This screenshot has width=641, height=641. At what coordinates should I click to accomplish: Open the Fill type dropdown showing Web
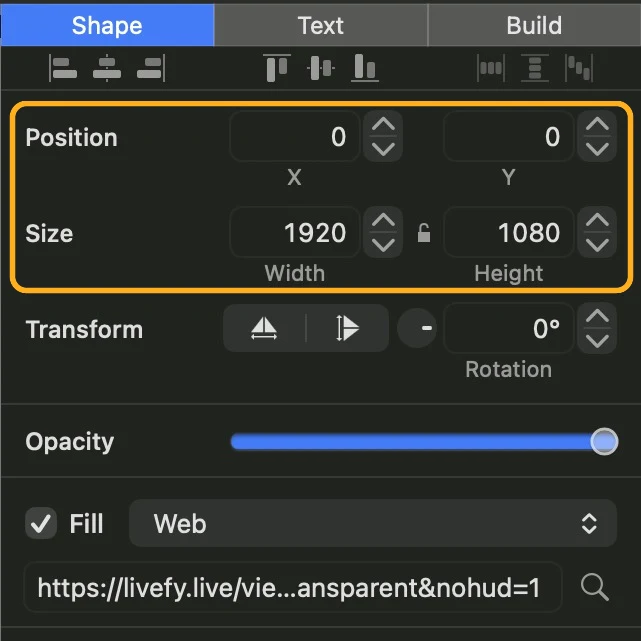[372, 523]
